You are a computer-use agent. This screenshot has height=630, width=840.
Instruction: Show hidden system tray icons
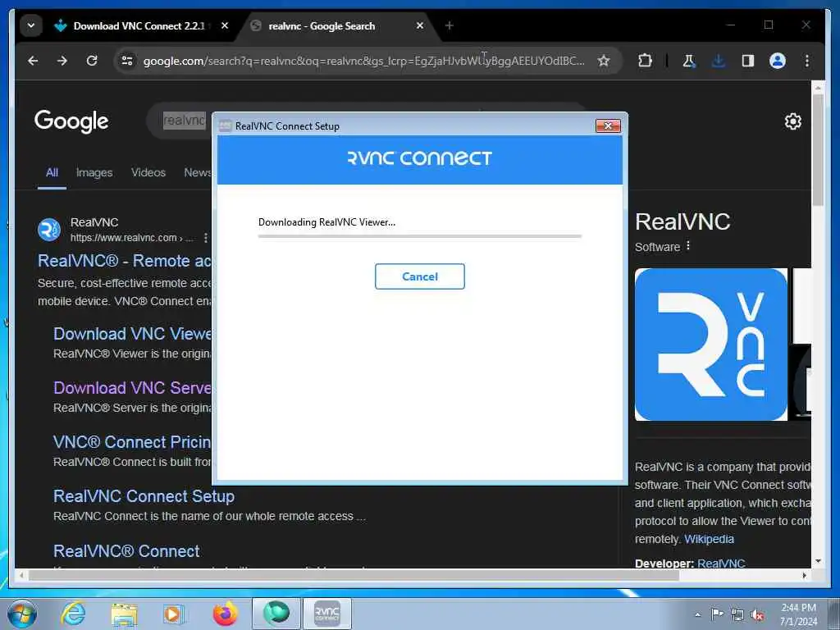[x=697, y=614]
